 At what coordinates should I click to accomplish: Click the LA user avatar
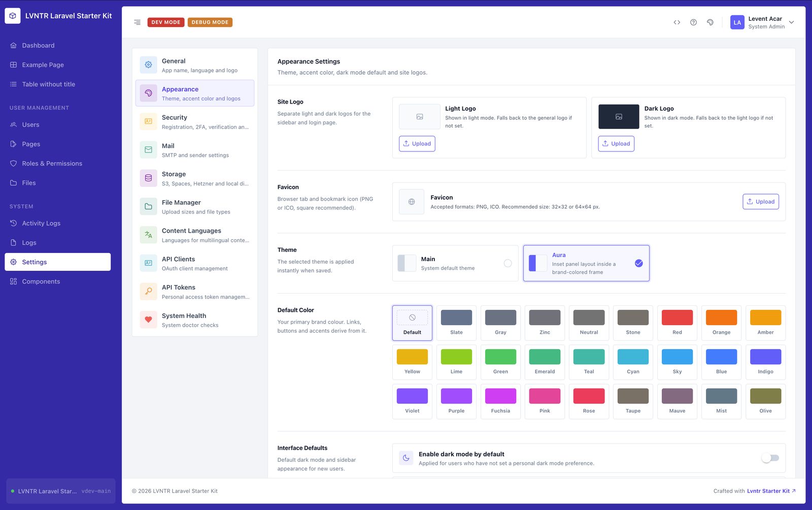(737, 22)
